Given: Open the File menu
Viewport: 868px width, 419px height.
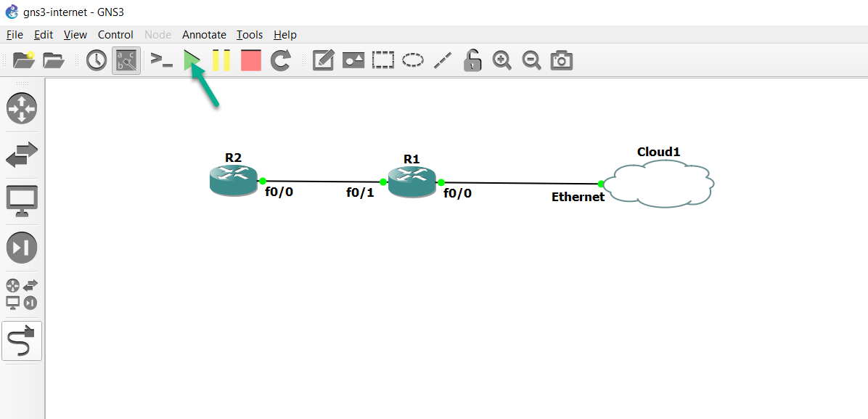Looking at the screenshot, I should click(15, 34).
